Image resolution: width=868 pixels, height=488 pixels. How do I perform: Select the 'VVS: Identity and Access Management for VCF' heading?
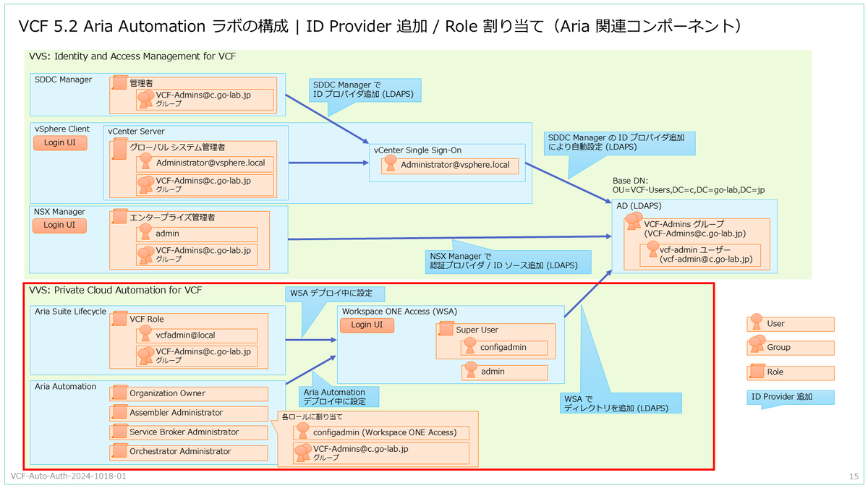pos(132,56)
